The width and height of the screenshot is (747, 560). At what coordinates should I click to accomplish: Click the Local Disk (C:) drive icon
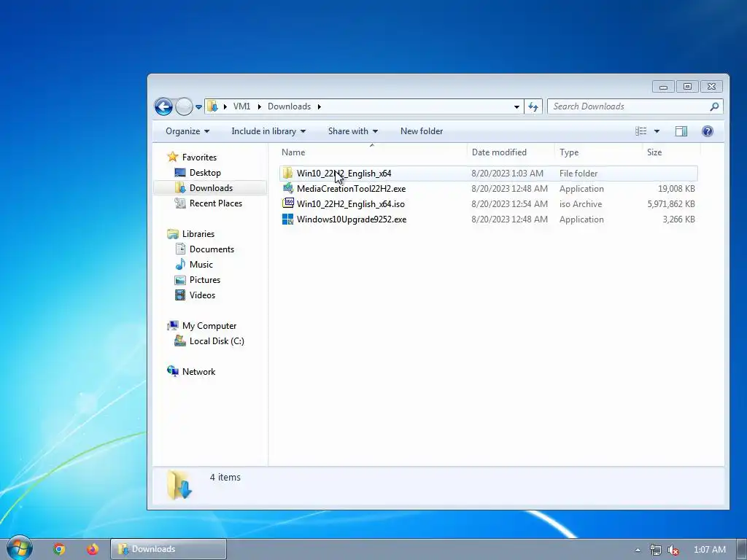(180, 341)
